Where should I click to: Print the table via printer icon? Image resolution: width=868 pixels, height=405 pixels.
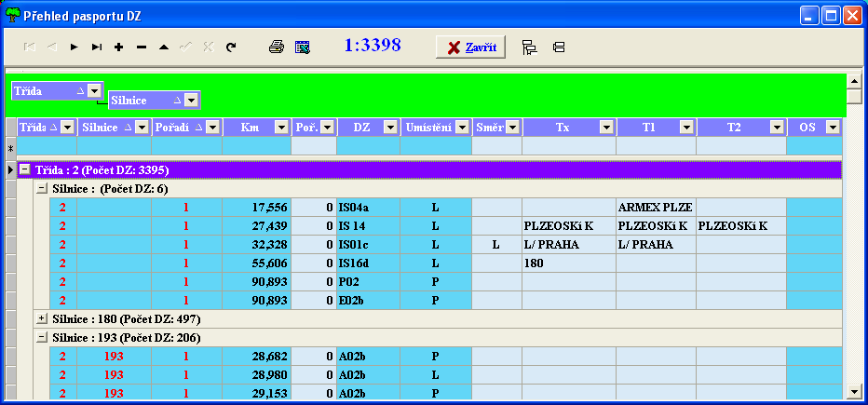coord(277,47)
